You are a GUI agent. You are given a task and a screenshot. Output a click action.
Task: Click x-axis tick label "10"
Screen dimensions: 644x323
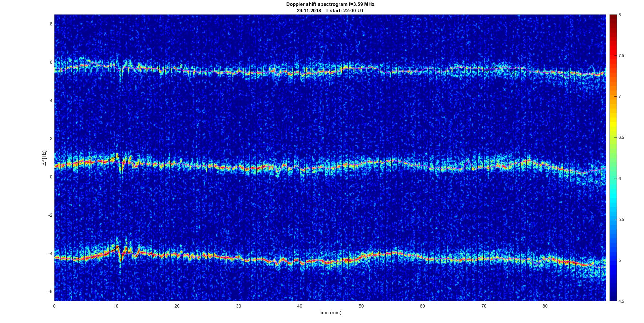[116, 306]
